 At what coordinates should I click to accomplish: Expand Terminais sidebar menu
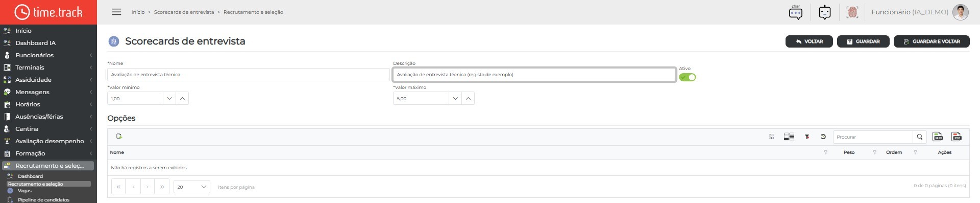tap(48, 67)
